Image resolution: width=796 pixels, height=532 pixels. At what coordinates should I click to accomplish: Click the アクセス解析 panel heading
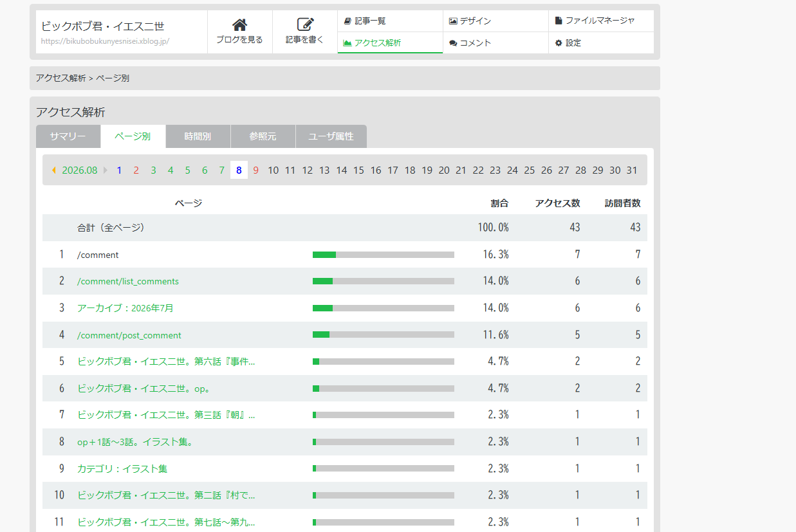pyautogui.click(x=70, y=112)
